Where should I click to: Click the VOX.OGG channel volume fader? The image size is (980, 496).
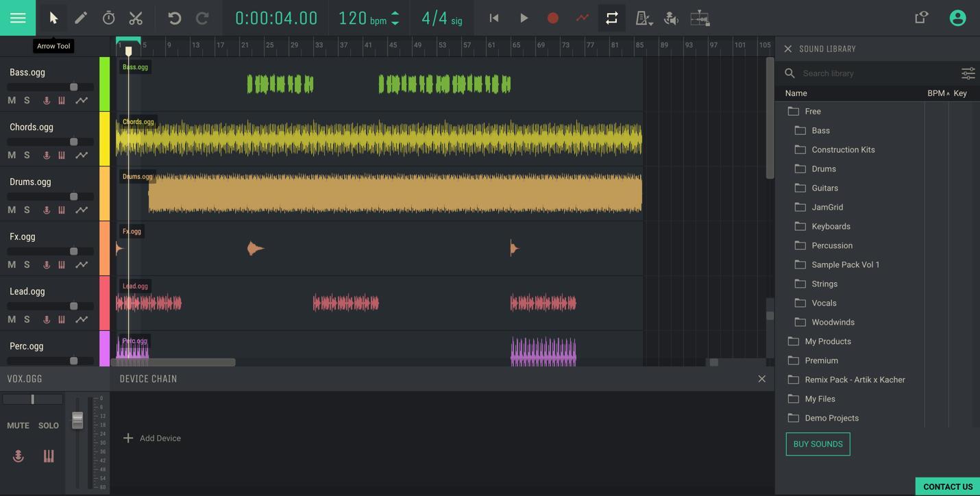[x=77, y=421]
